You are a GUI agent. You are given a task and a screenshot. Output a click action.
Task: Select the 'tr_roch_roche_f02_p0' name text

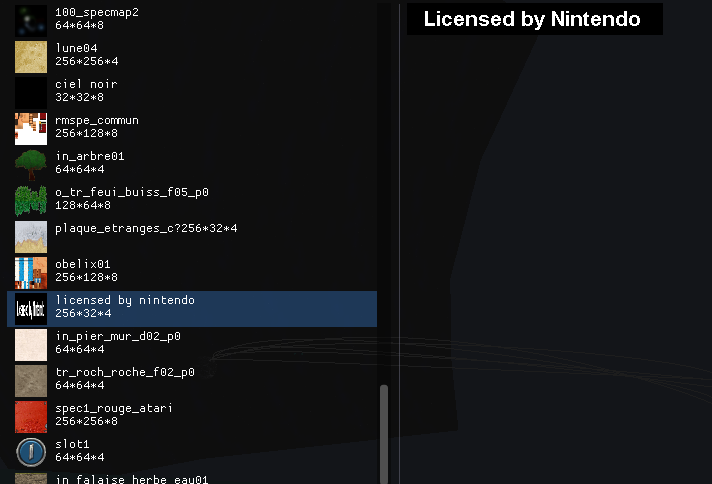pos(125,372)
